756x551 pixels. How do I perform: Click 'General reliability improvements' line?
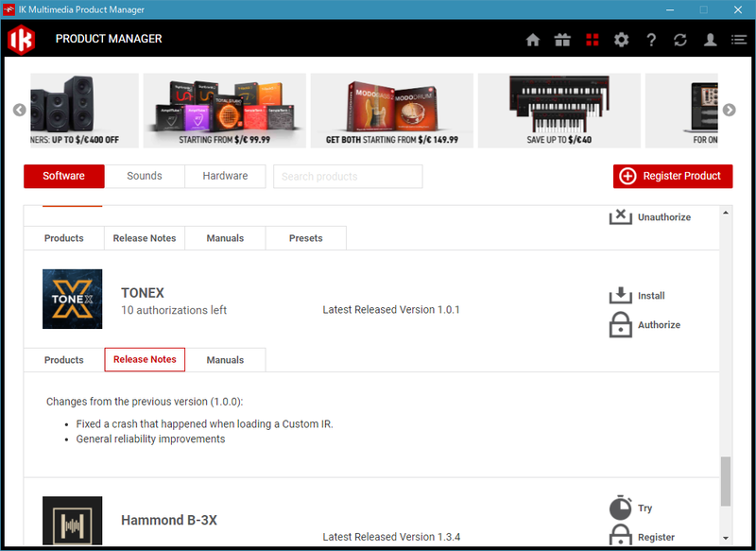point(150,439)
